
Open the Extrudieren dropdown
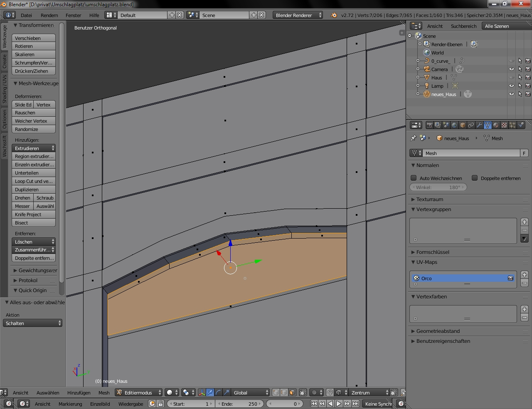(x=34, y=148)
